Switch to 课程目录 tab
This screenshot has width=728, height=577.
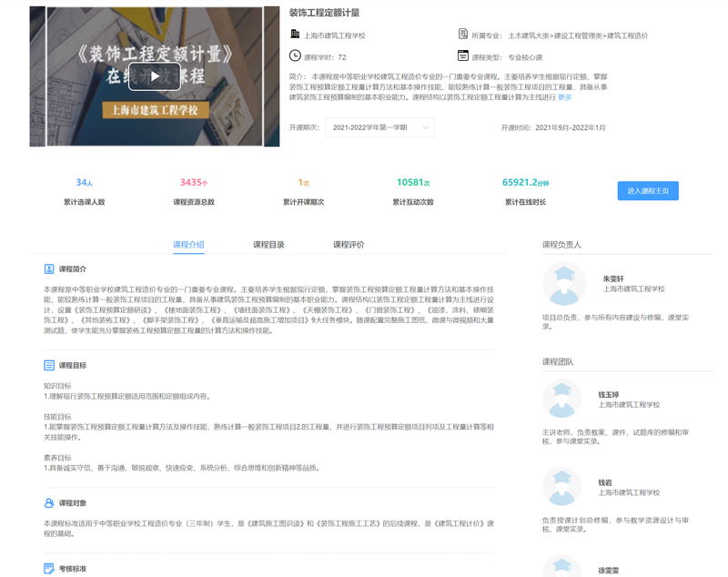tap(268, 245)
